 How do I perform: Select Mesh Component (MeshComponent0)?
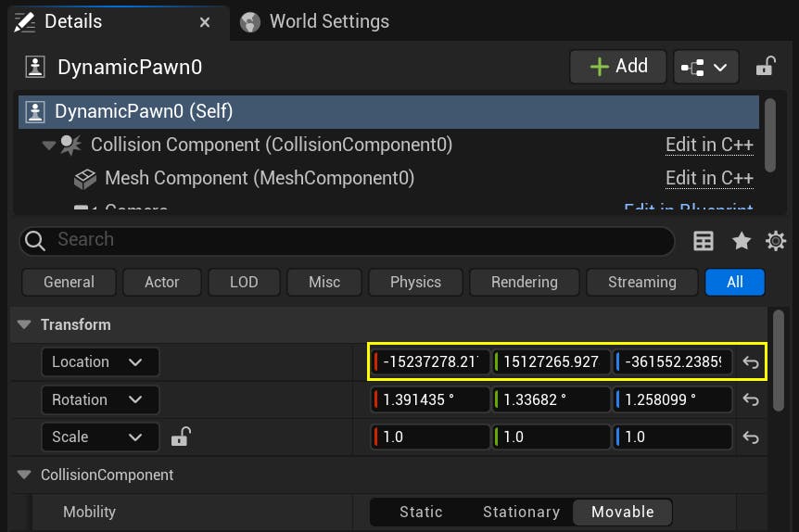[260, 178]
